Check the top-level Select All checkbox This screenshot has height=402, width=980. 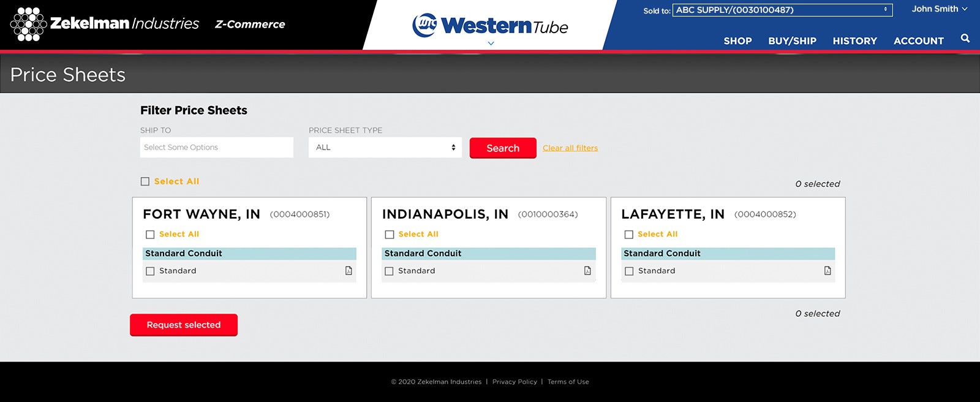click(145, 181)
